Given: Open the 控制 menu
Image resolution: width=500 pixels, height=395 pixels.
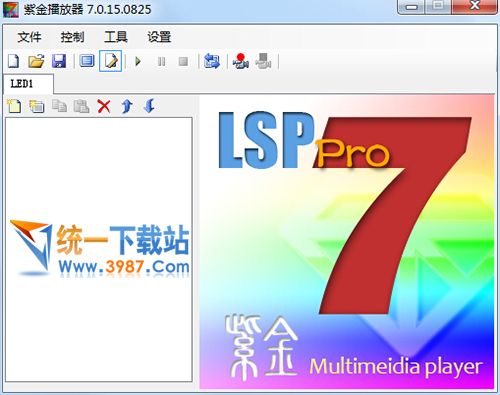Looking at the screenshot, I should tap(72, 37).
